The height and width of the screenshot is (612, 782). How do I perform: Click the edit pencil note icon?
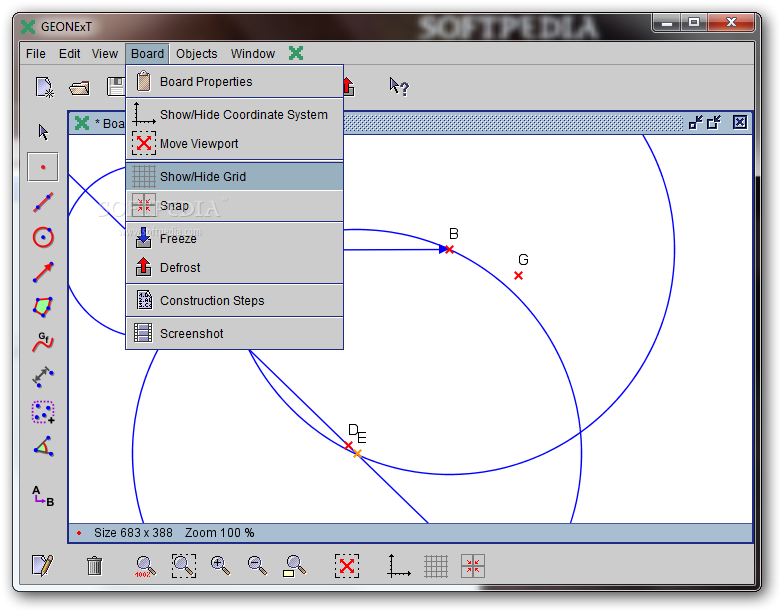pos(42,566)
